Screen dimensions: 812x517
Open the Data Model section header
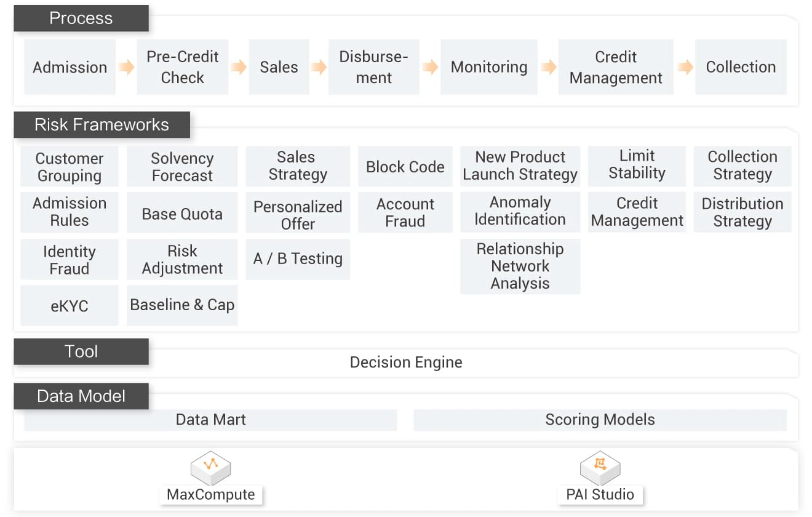[x=81, y=396]
